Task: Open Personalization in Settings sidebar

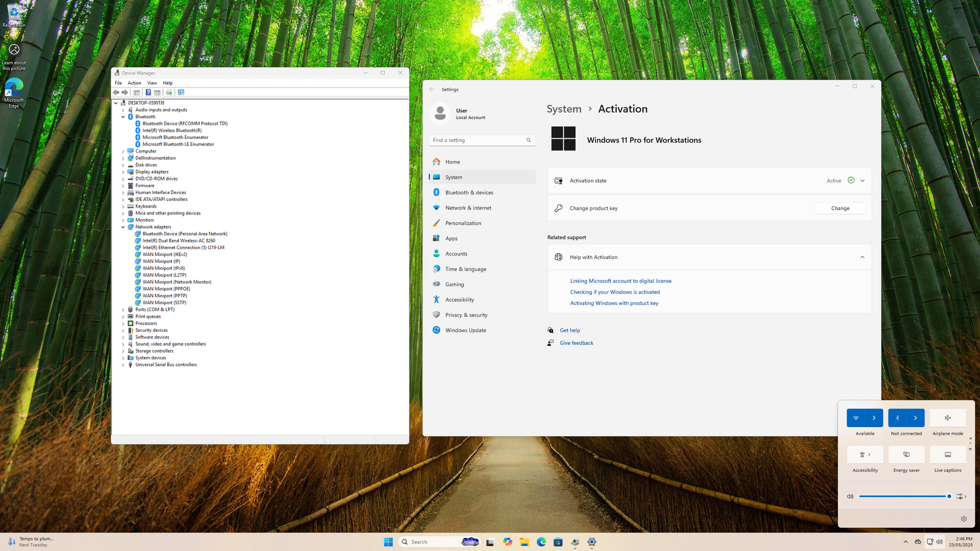Action: tap(482, 223)
